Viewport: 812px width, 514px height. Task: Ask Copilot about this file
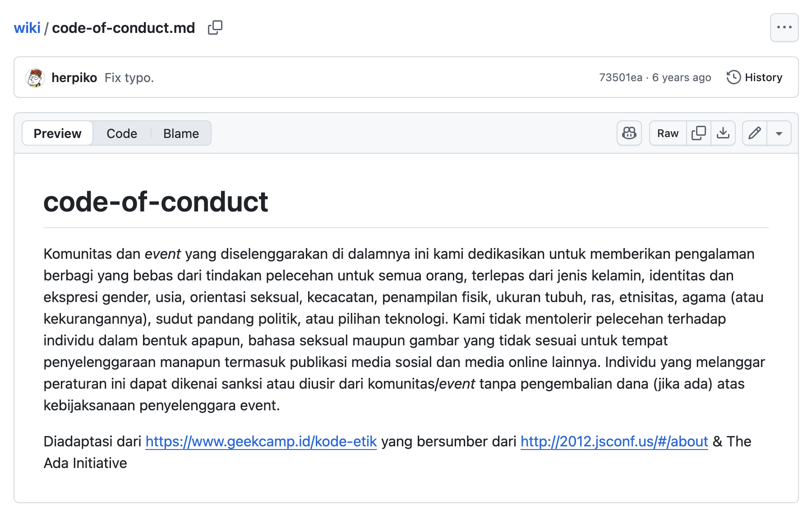(629, 133)
